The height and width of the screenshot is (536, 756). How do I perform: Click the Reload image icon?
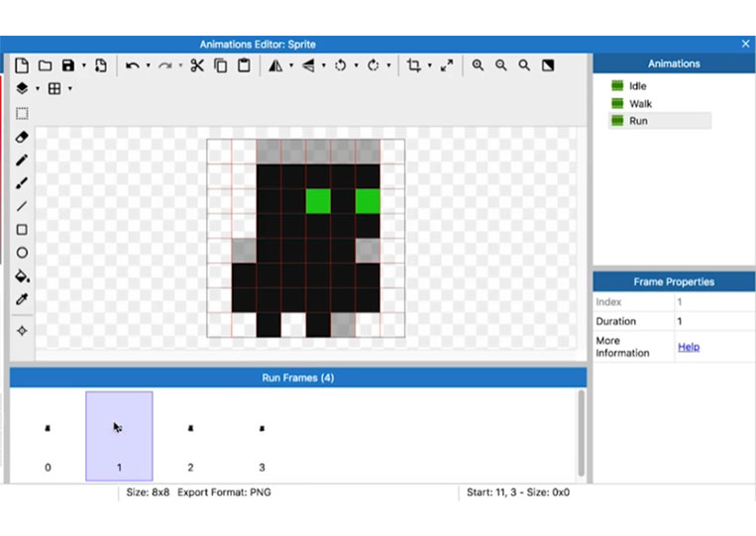pos(101,65)
